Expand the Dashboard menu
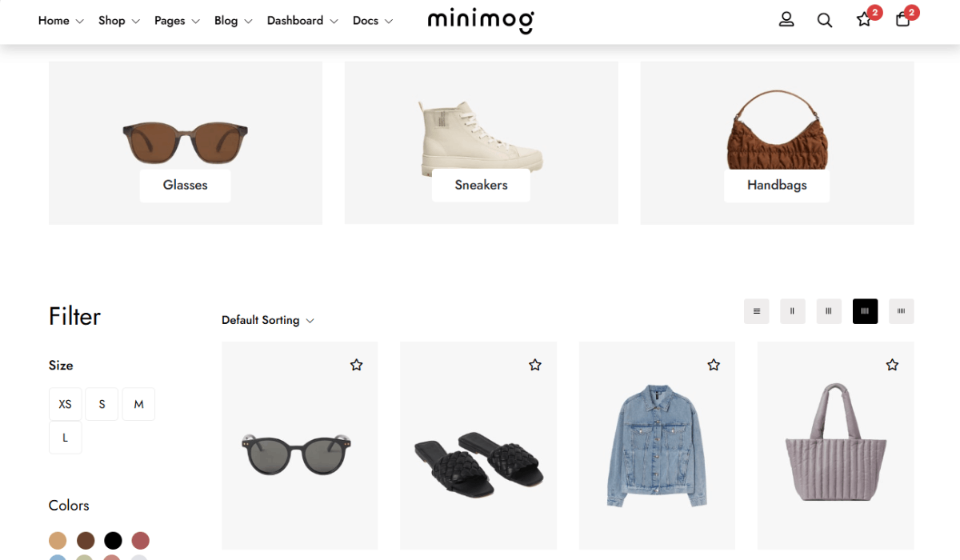 302,21
